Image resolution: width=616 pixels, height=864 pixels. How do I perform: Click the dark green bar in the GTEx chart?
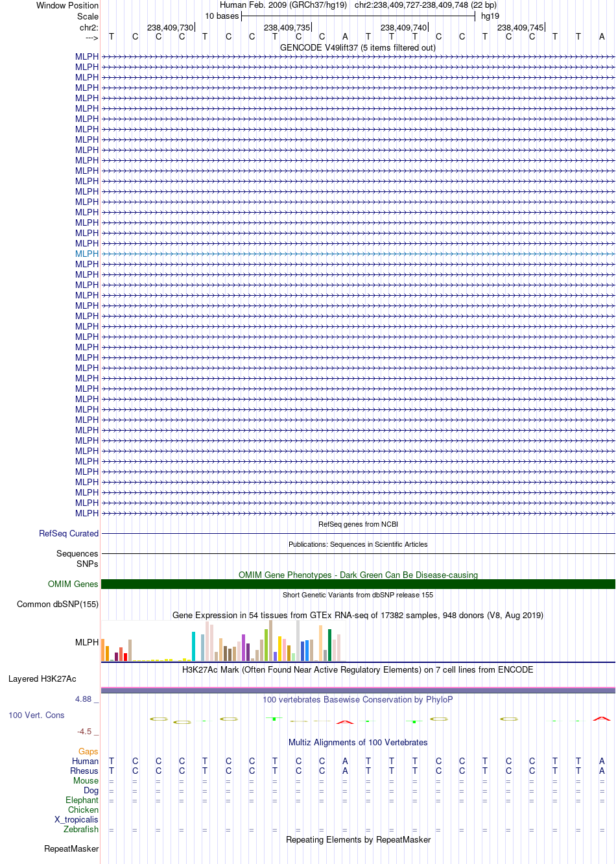(330, 645)
